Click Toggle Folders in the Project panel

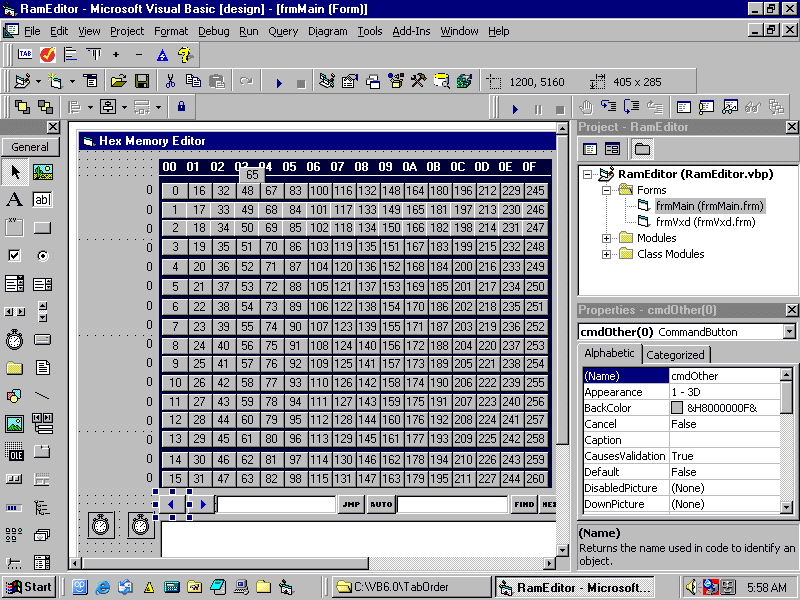[x=642, y=149]
